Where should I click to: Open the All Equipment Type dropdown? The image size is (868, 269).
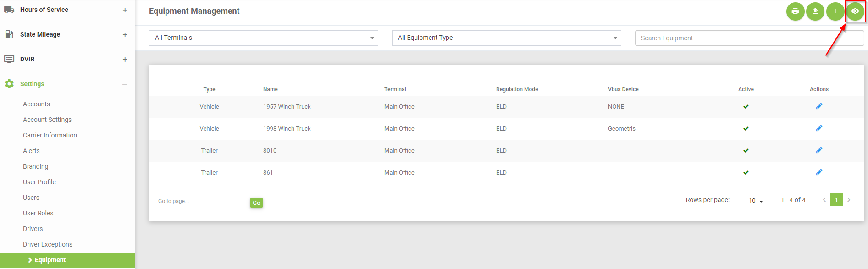(506, 38)
